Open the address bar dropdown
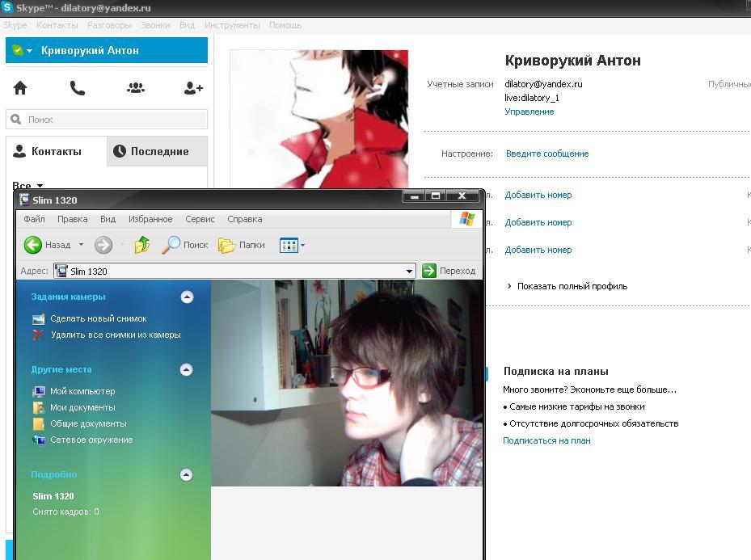The width and height of the screenshot is (751, 560). (410, 272)
